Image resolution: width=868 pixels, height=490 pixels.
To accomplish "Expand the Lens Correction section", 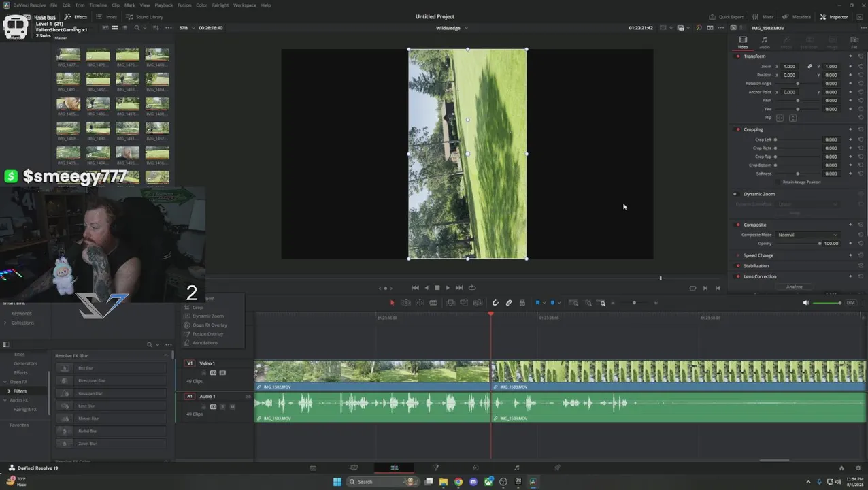I will [x=759, y=276].
